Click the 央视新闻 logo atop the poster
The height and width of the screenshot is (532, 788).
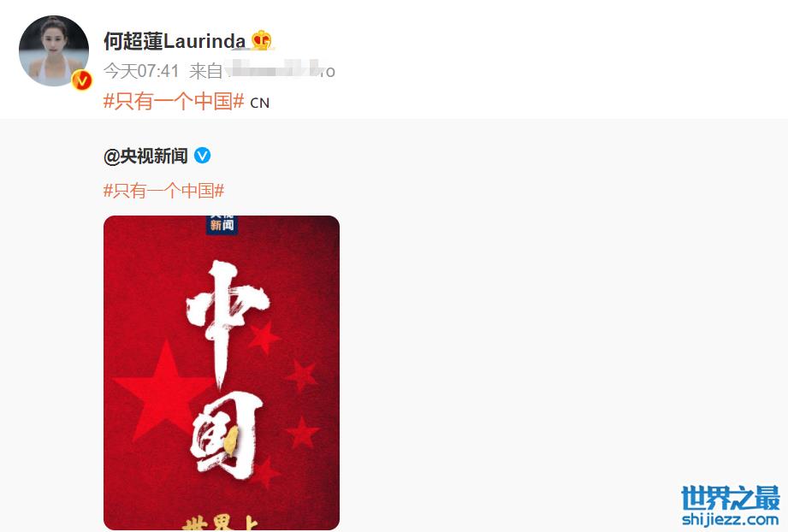(x=222, y=225)
